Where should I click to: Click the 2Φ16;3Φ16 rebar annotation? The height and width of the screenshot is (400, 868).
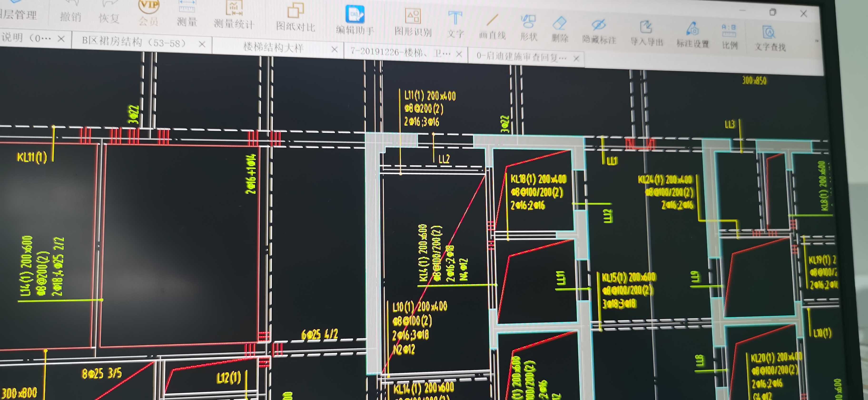422,121
